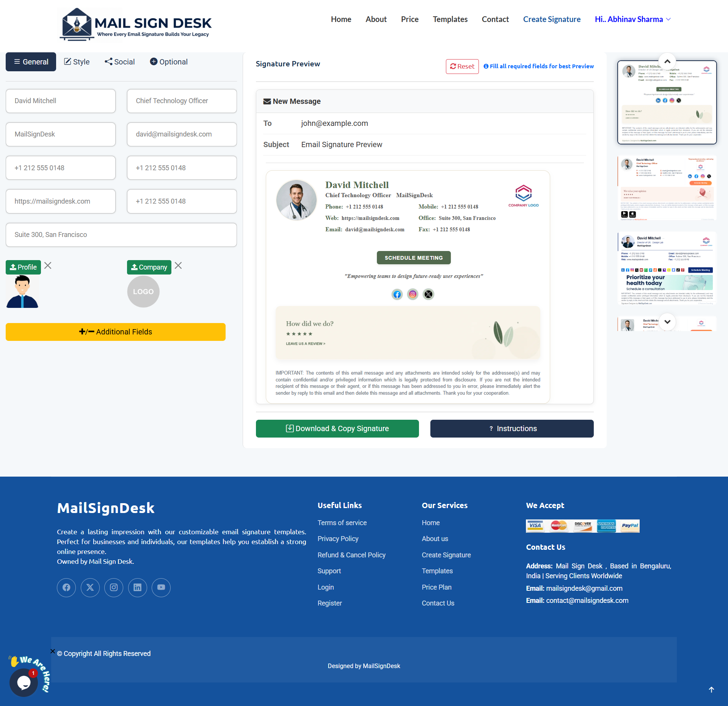Expand the Hi.. Abhinav Sharma account dropdown

[x=633, y=19]
